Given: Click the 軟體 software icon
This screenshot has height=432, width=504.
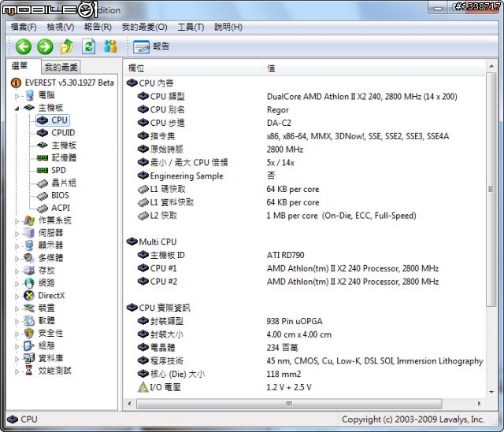Looking at the screenshot, I should (x=29, y=320).
